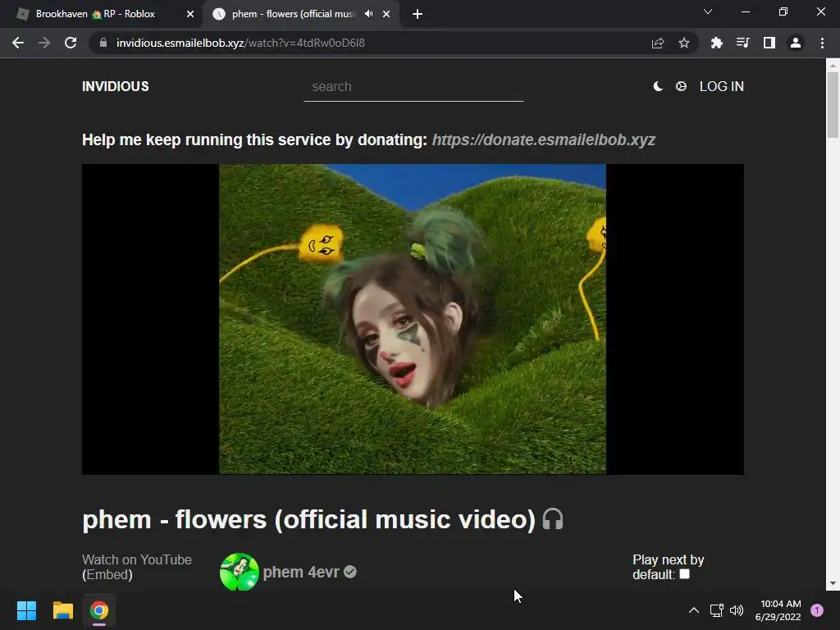The width and height of the screenshot is (840, 630).
Task: Open a new tab with plus button
Action: tap(418, 15)
